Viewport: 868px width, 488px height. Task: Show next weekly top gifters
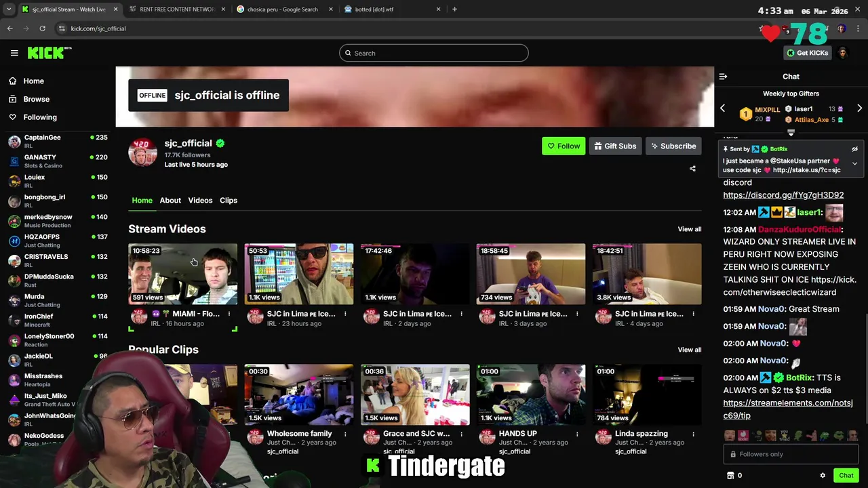[859, 108]
